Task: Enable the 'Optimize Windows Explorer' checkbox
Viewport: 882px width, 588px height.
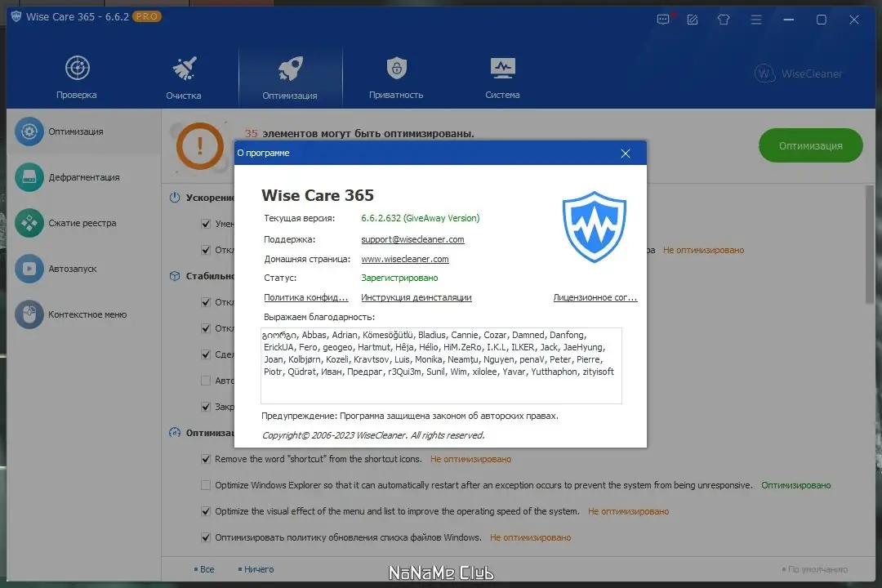Action: tap(206, 485)
